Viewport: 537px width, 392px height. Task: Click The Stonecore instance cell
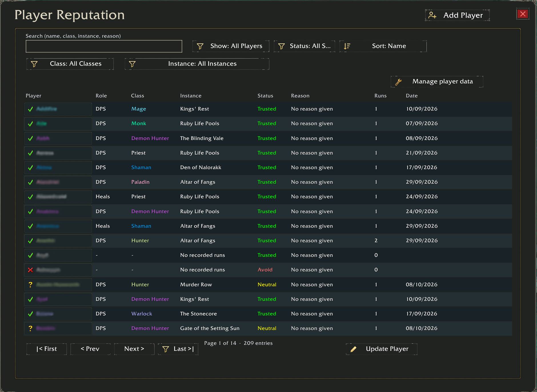click(199, 314)
